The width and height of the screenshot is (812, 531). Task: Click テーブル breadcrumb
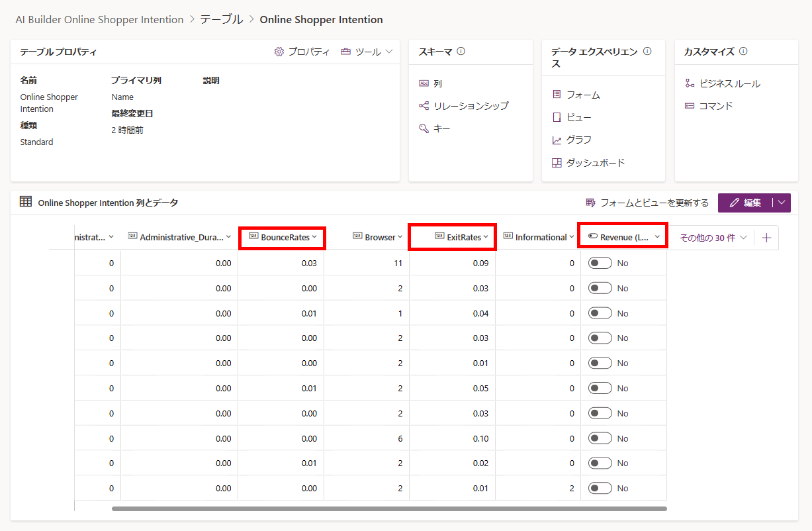[x=222, y=20]
